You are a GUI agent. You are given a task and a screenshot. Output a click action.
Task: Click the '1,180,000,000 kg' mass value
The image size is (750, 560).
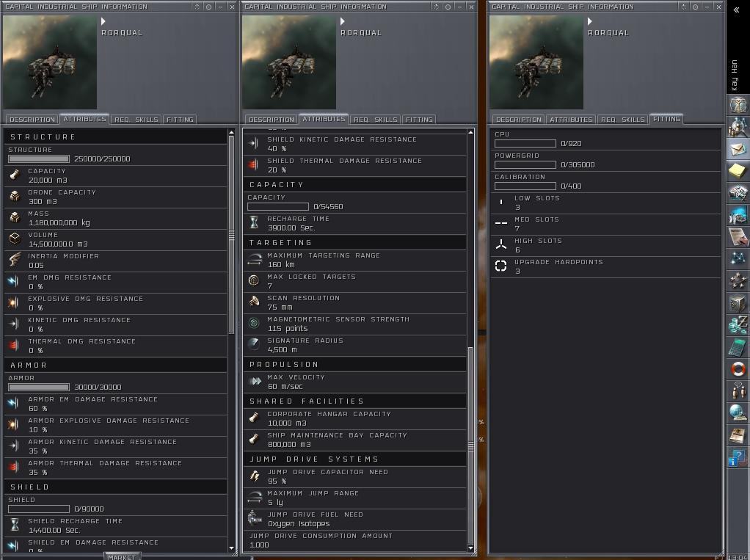[x=59, y=222]
